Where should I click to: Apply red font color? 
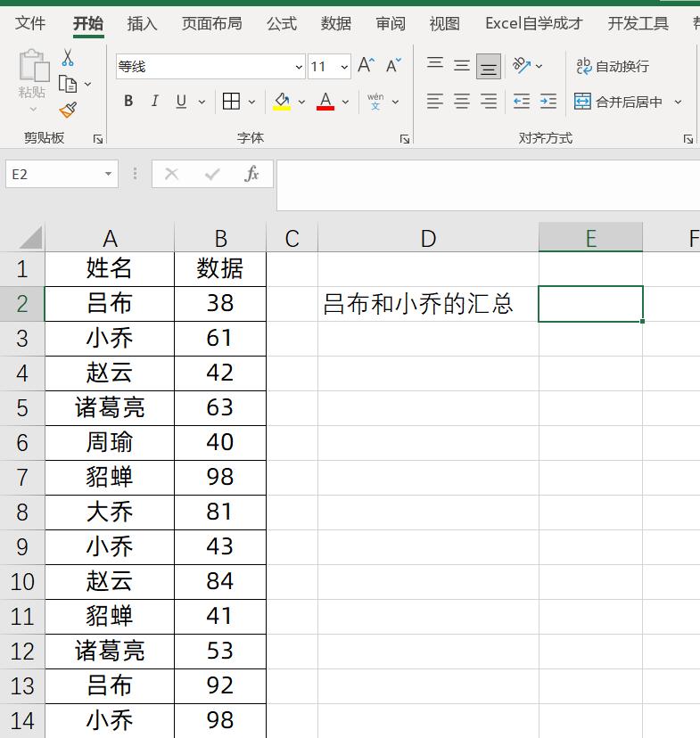click(x=325, y=102)
